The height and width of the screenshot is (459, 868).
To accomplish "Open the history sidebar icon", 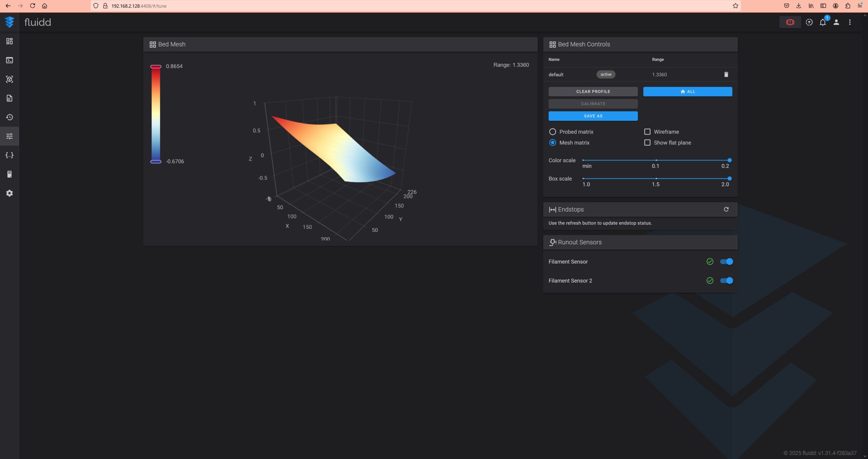I will [9, 117].
